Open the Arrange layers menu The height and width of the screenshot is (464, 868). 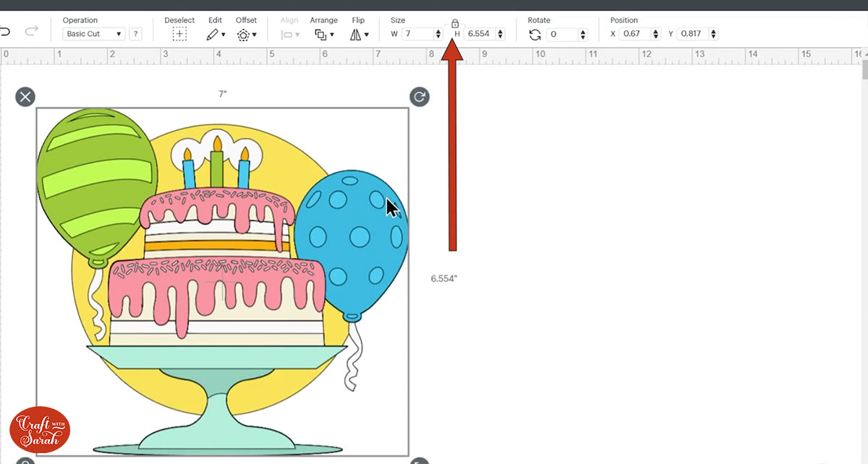323,34
